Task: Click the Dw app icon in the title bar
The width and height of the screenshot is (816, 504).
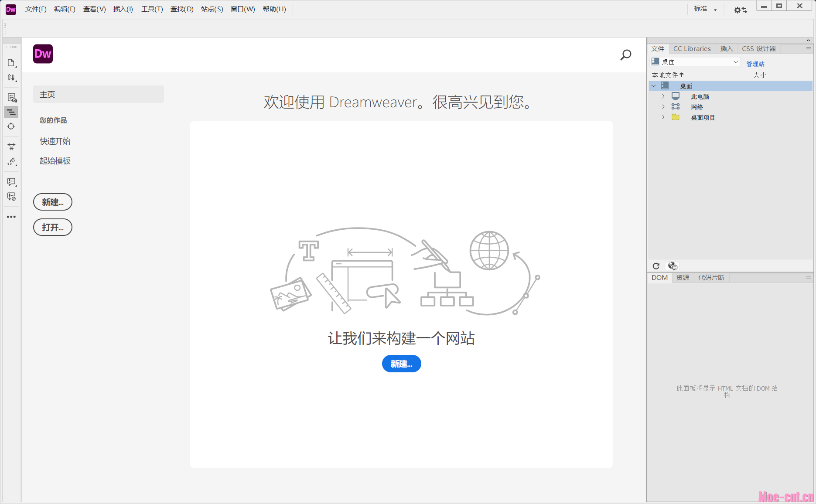Action: coord(11,9)
